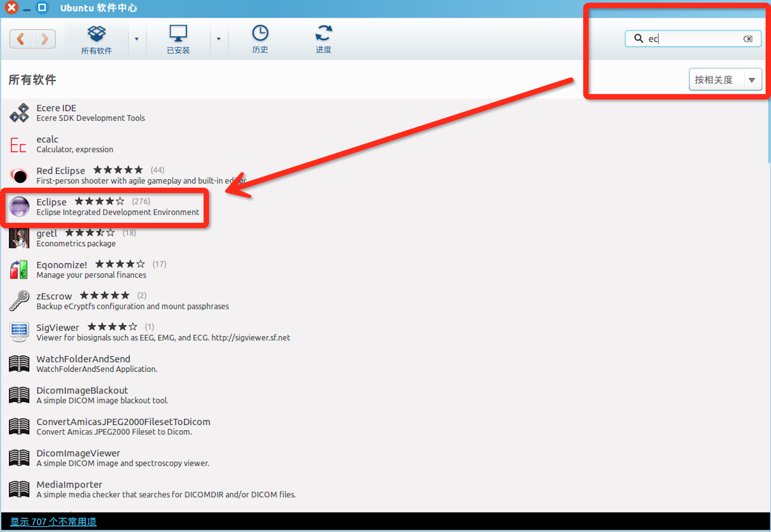Open the Installed (已安装) section
This screenshot has height=532, width=771.
[x=178, y=39]
